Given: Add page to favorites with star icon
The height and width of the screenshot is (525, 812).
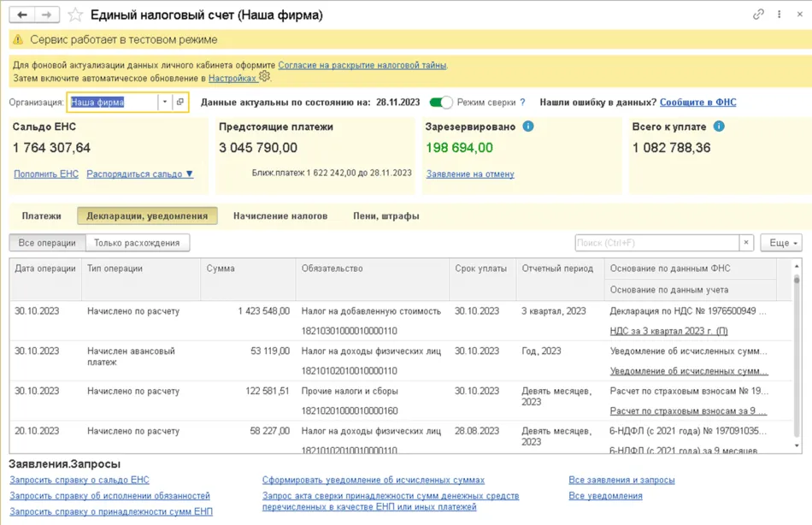Looking at the screenshot, I should coord(75,15).
